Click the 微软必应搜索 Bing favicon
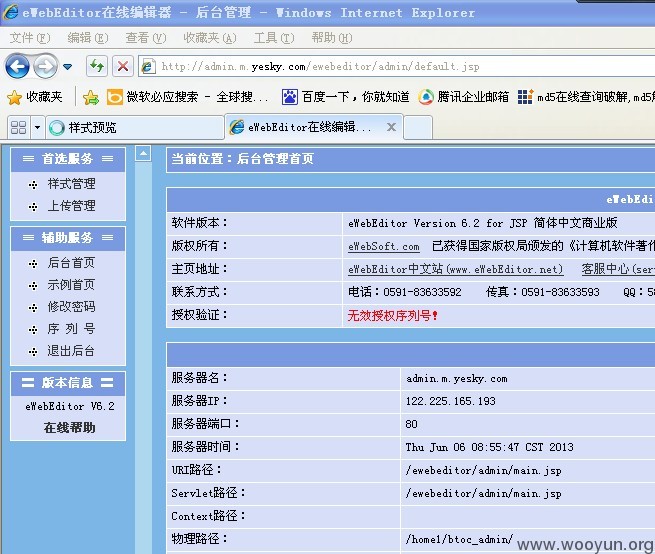Screen dimensions: 655x554 (x=114, y=98)
